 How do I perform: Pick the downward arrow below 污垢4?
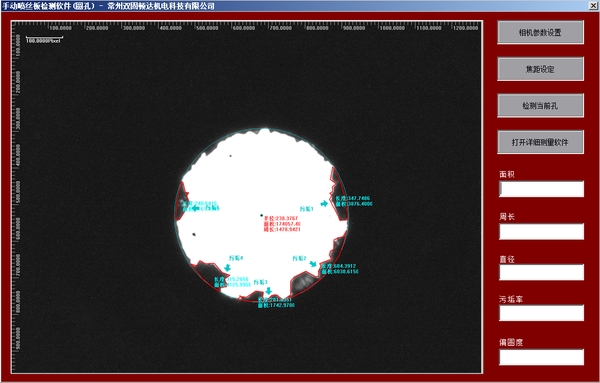point(227,267)
